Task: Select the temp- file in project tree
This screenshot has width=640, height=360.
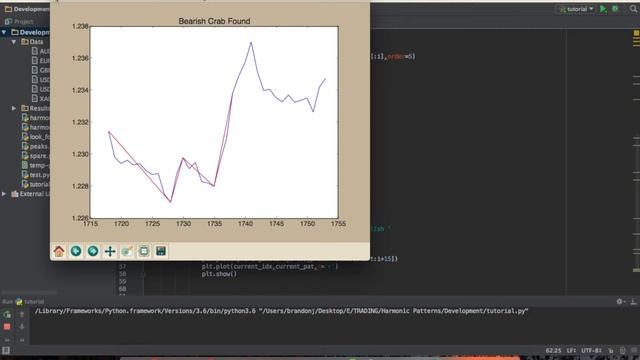Action: (x=36, y=165)
